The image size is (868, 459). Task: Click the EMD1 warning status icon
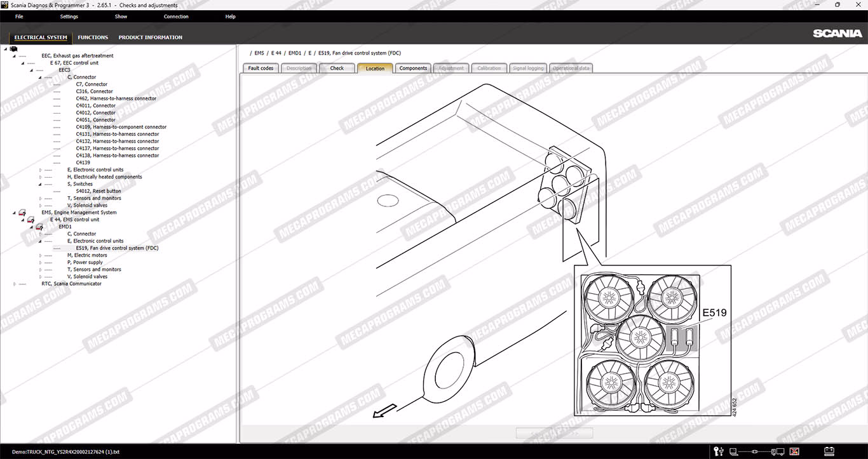[x=39, y=227]
